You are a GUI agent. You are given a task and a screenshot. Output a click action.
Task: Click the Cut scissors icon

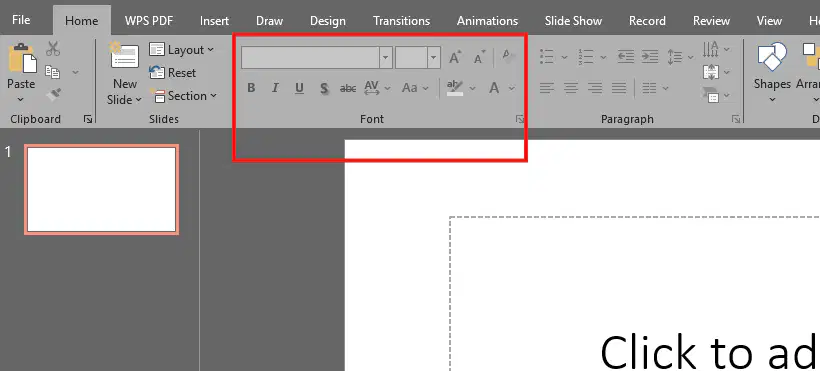coord(53,49)
